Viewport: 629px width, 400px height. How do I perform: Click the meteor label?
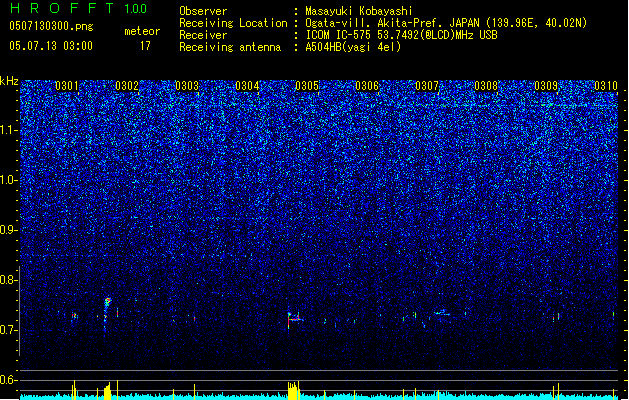tap(142, 31)
